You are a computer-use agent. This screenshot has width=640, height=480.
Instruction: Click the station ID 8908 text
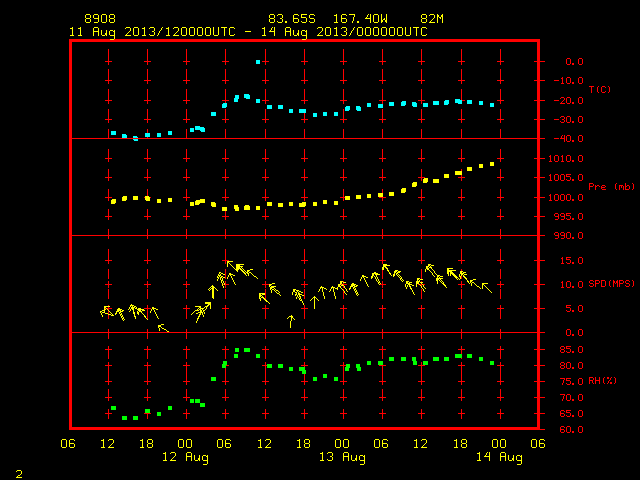[x=100, y=19]
